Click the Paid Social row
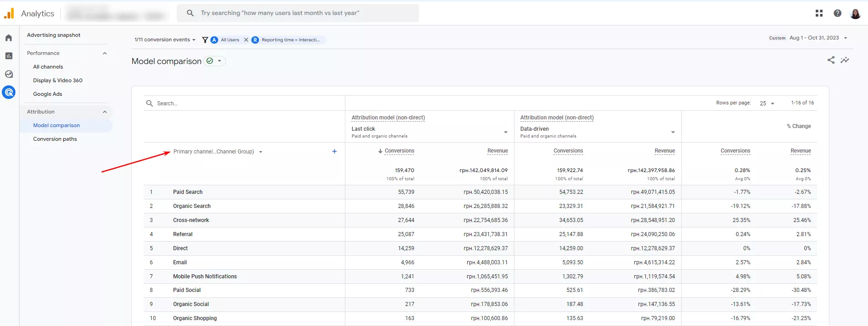Screen dimensions: 868x326 click(x=480, y=290)
